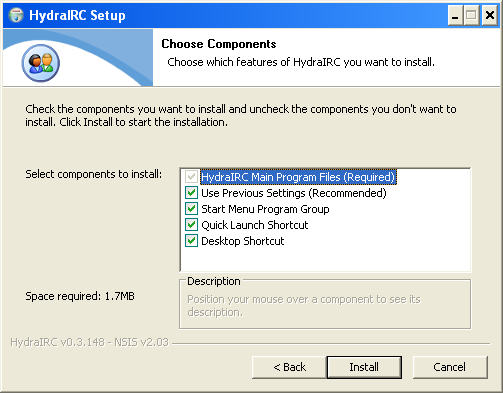
Task: Click the Select components to install label
Action: [x=94, y=174]
